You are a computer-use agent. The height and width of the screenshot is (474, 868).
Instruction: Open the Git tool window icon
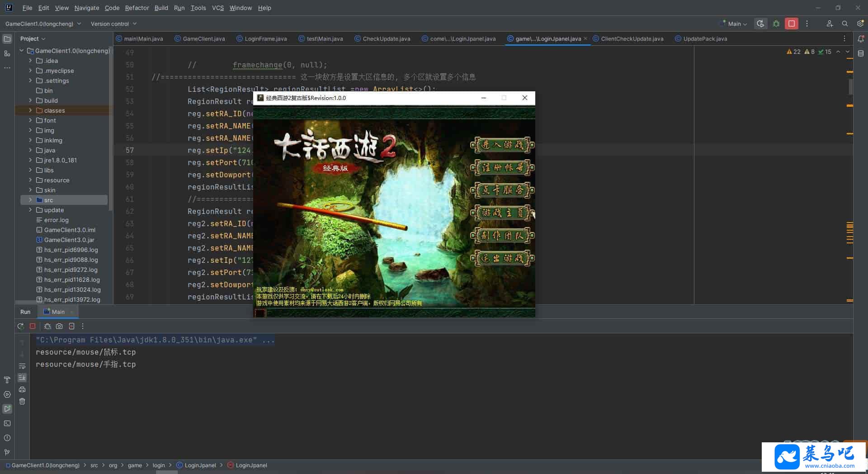tap(7, 452)
